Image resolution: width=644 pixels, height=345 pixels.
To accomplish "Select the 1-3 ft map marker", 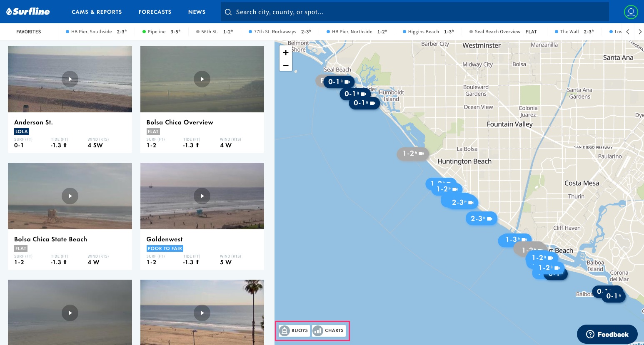I will pyautogui.click(x=516, y=239).
